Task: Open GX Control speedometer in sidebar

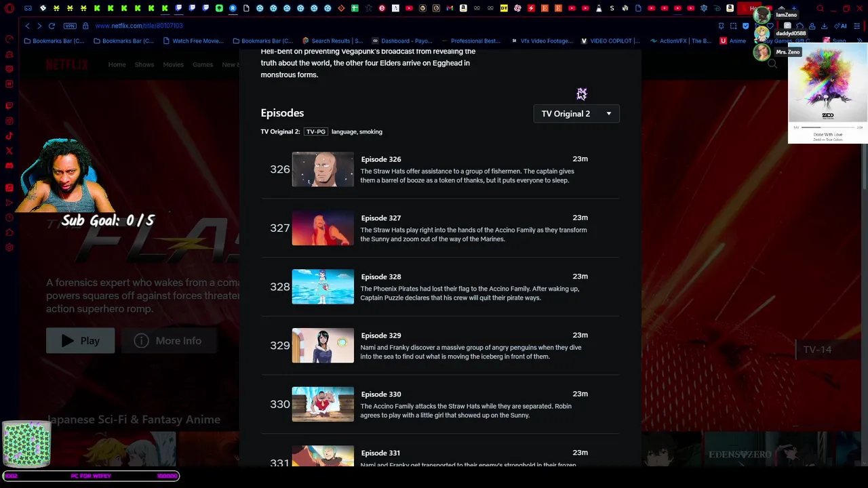Action: point(9,39)
